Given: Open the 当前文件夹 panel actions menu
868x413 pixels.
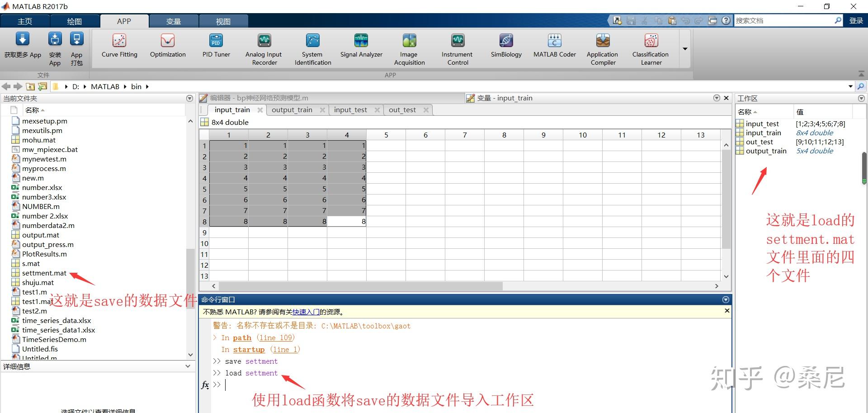Looking at the screenshot, I should coord(189,98).
